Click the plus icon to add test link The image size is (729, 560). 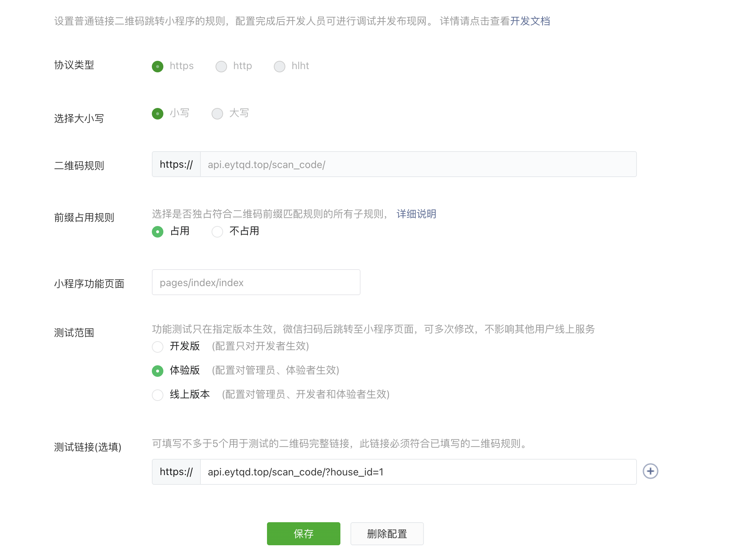pos(650,471)
